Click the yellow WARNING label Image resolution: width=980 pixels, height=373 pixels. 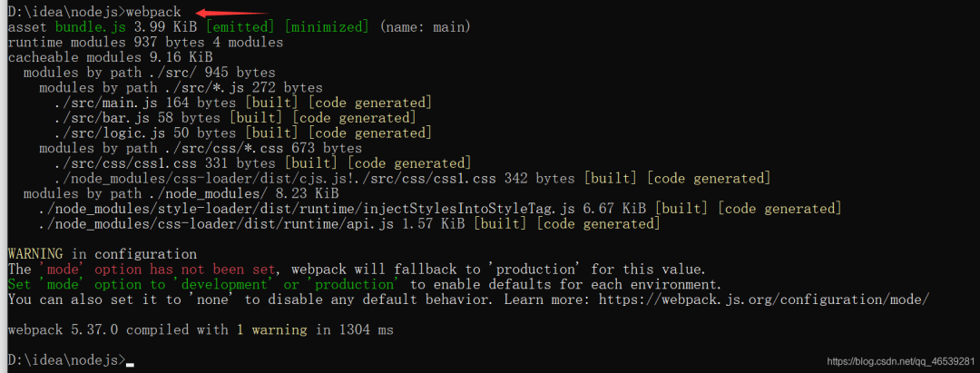click(35, 254)
